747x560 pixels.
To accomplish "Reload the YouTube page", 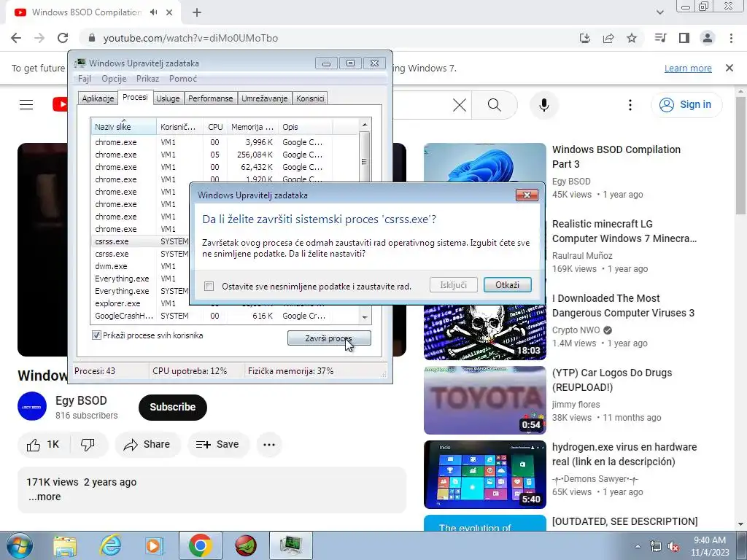I will [x=63, y=38].
